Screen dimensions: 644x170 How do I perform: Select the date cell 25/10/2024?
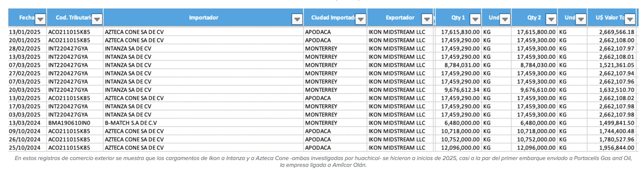coord(25,148)
